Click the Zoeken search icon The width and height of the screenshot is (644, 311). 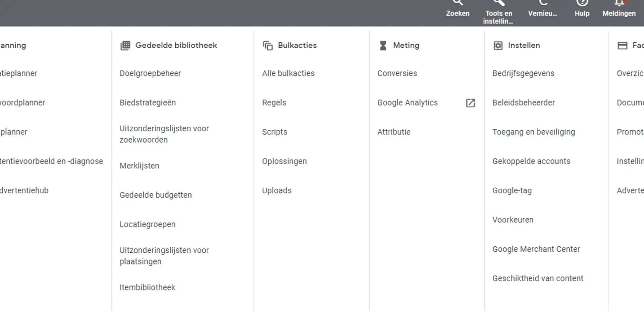458,3
